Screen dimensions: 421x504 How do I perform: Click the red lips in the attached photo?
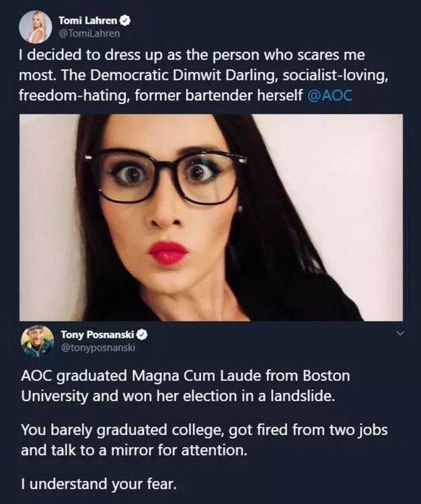point(167,253)
